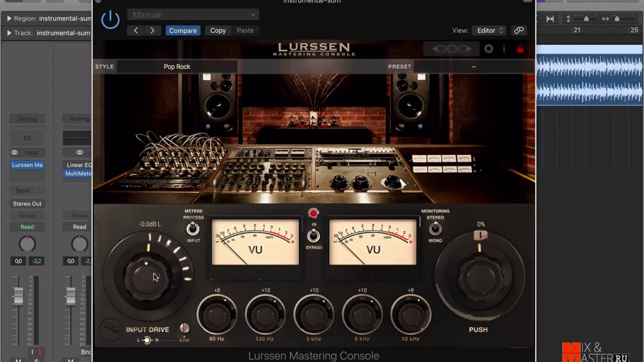644x362 pixels.
Task: Open the Lurssen Ma plugin slot
Action: 27,165
